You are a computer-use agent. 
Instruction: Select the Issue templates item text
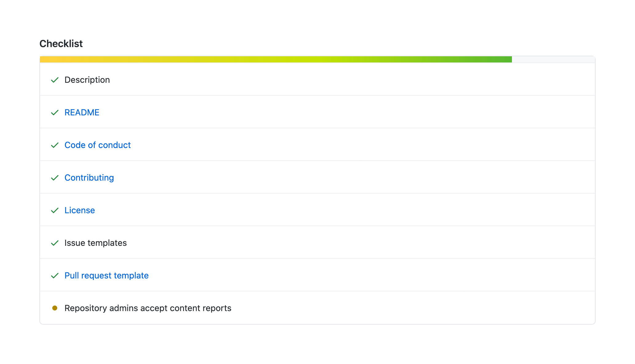(x=95, y=243)
